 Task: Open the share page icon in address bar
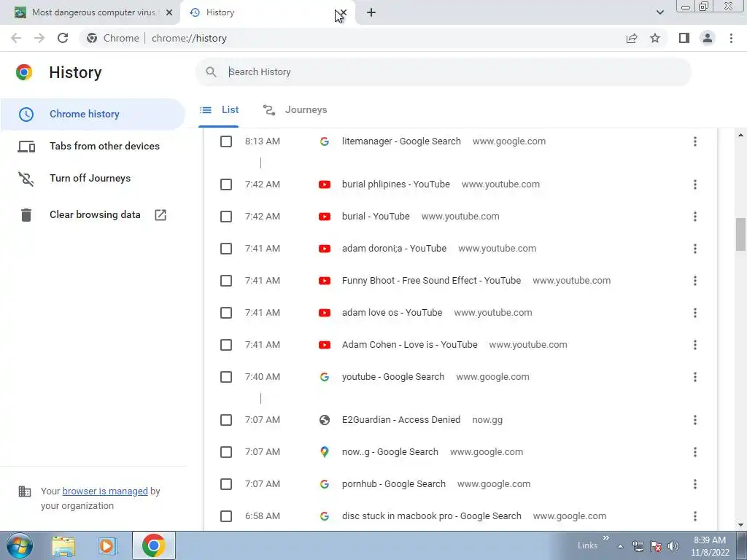(632, 38)
